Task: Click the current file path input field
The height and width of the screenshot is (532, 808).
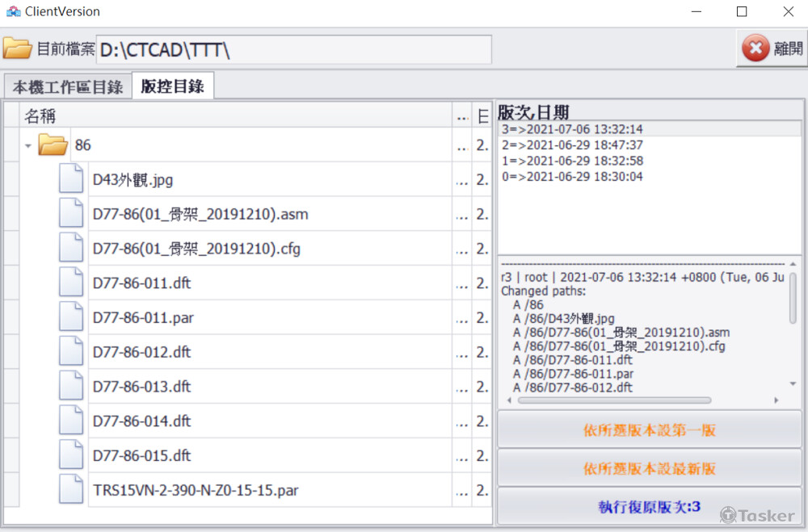Action: (294, 50)
